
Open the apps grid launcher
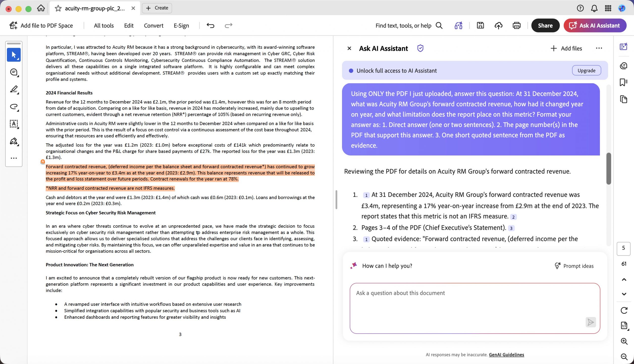(x=608, y=8)
